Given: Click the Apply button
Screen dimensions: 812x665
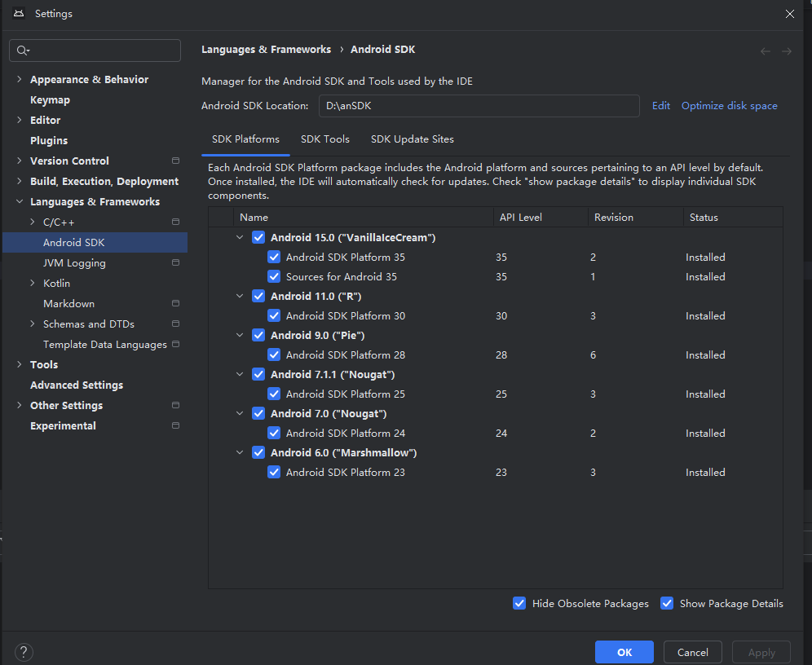Looking at the screenshot, I should coord(761,652).
